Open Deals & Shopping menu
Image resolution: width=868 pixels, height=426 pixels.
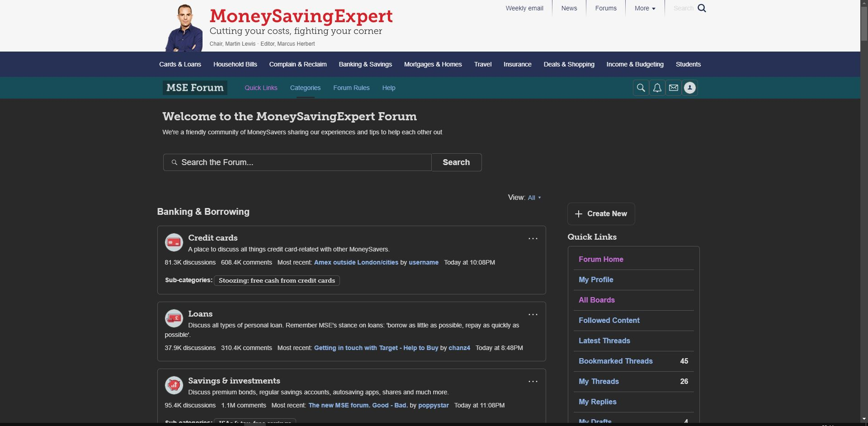pyautogui.click(x=569, y=64)
